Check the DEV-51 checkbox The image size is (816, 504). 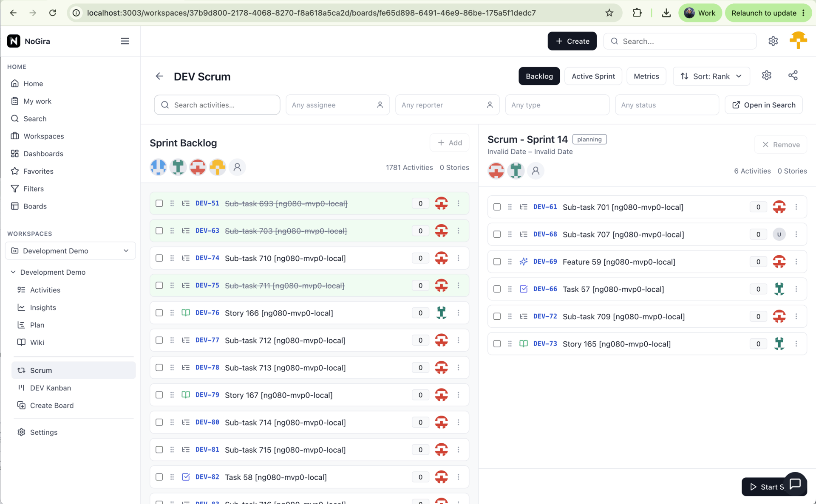tap(159, 203)
